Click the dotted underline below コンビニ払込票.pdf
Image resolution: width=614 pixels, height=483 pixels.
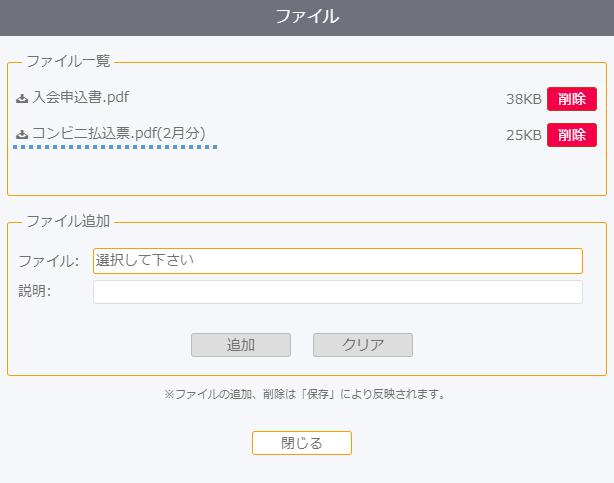[x=115, y=147]
